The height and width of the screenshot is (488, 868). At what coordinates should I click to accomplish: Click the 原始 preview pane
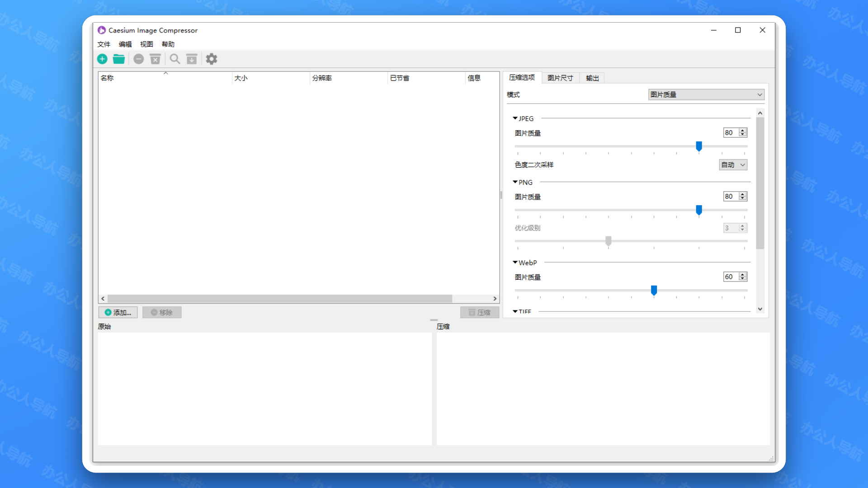point(265,389)
